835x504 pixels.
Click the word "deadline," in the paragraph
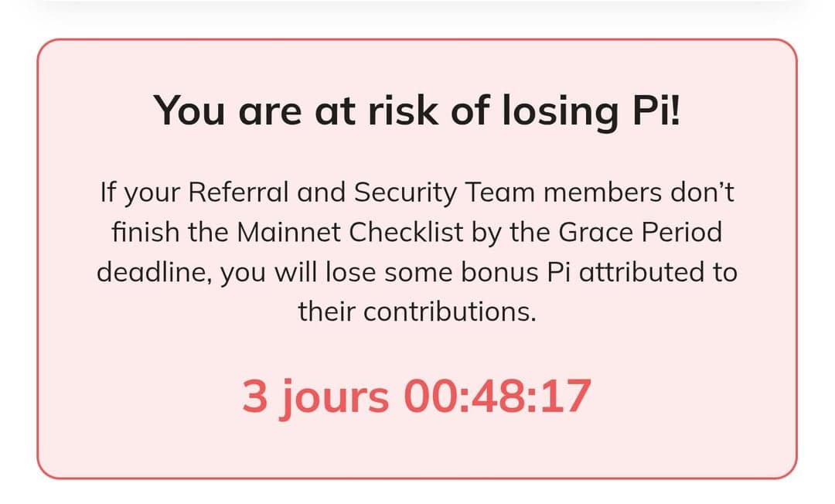155,272
